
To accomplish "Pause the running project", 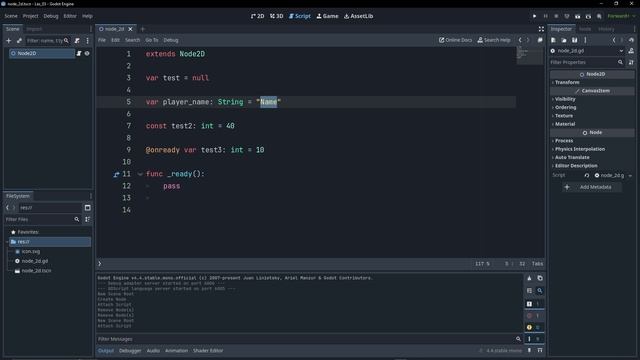I will click(545, 16).
